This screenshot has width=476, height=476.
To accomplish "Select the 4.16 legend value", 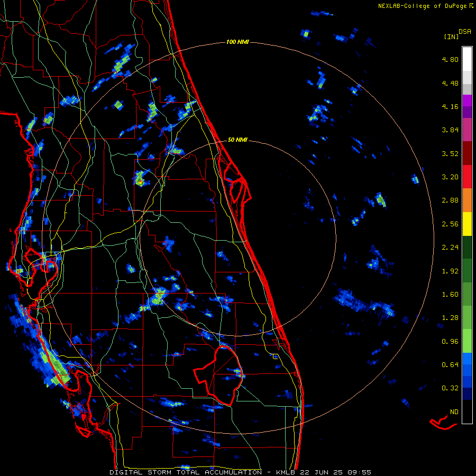I will coord(450,106).
